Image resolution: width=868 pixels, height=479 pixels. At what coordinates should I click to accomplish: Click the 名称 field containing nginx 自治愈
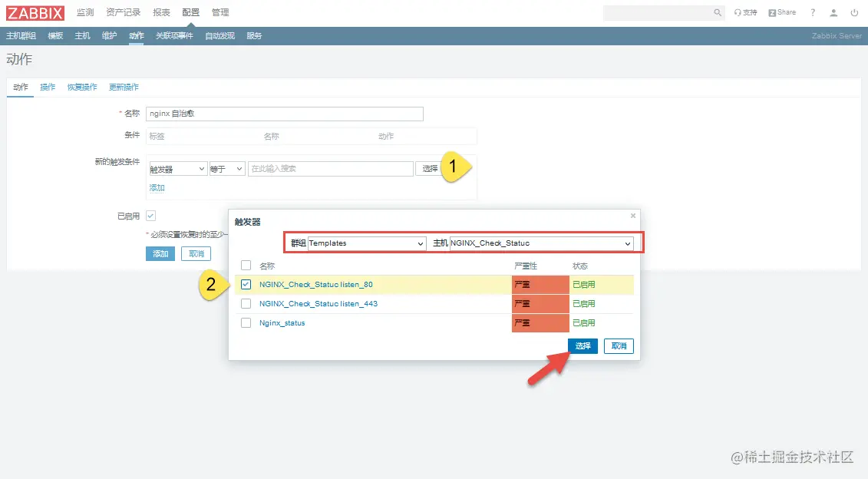coord(285,114)
